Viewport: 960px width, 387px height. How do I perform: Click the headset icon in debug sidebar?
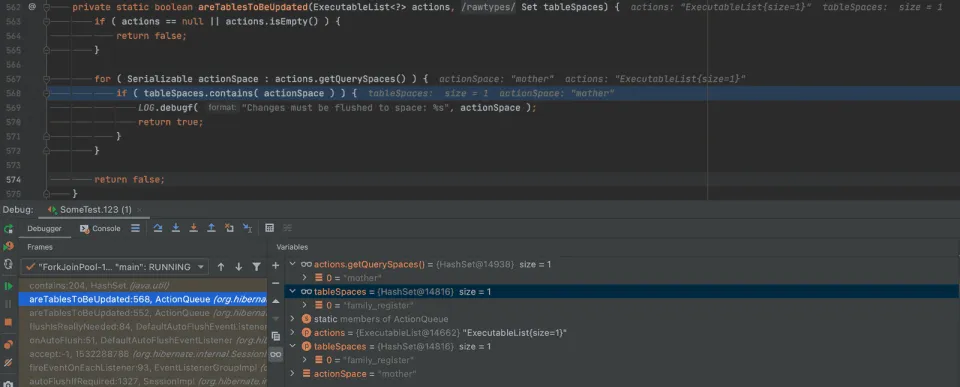tap(9, 265)
